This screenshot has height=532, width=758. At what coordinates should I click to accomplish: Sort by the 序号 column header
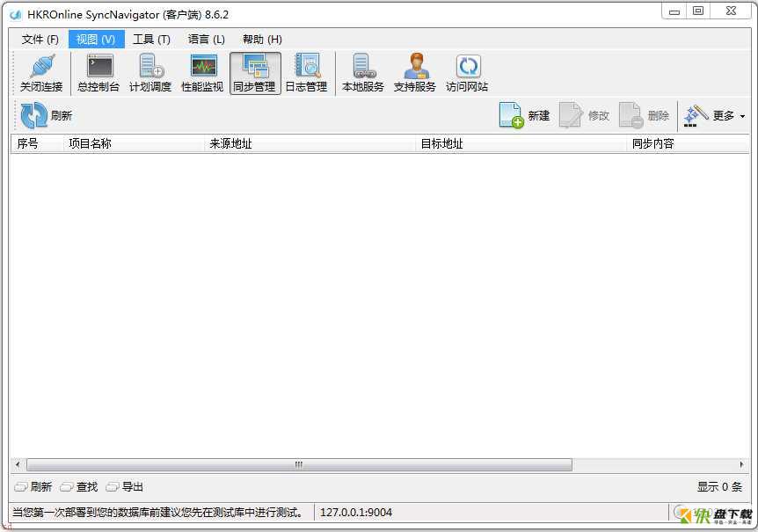tap(37, 144)
